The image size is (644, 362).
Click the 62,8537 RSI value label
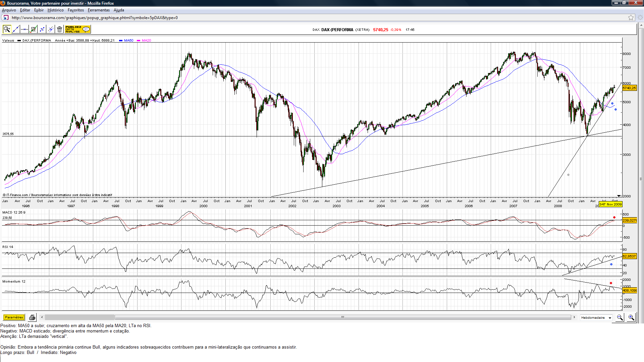click(629, 256)
